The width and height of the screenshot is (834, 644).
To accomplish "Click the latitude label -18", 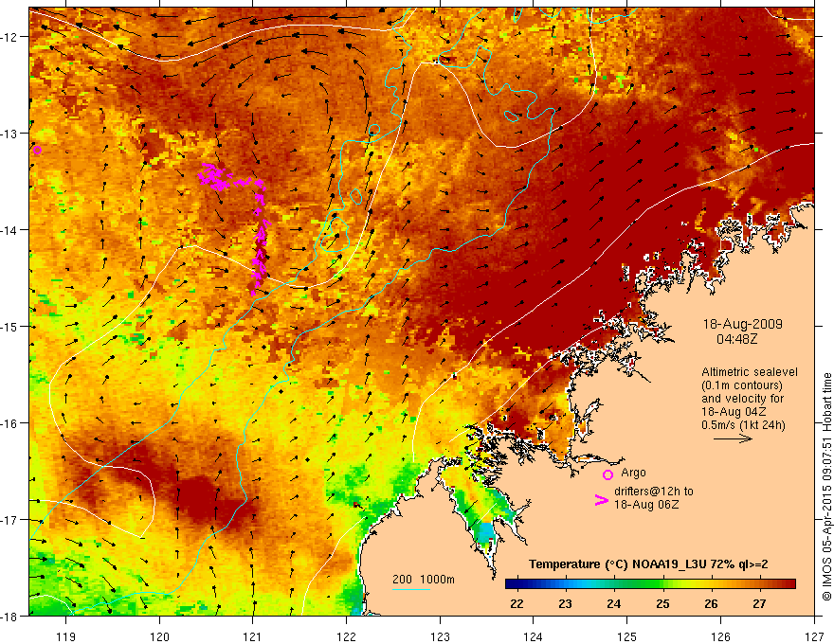I will [9, 617].
